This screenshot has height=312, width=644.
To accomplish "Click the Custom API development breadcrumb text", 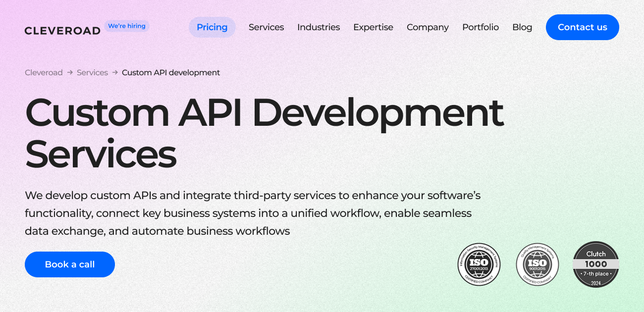I will click(x=170, y=72).
